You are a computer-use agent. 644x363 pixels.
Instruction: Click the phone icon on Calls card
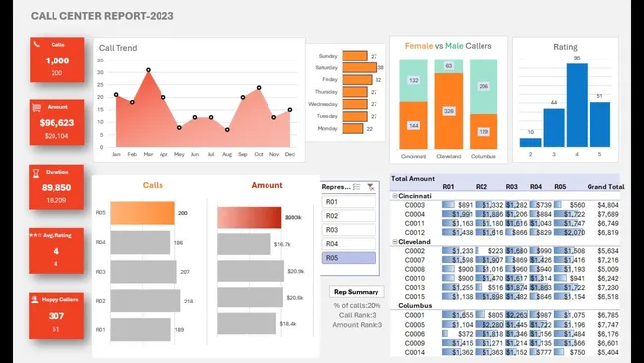coord(37,44)
